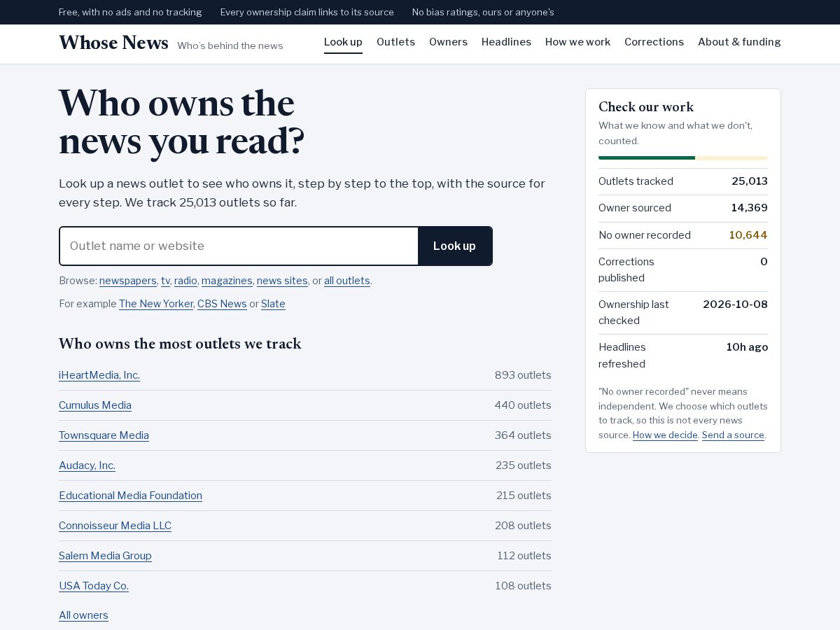840x630 pixels.
Task: Click the Ownership last checked date 2026-10-08
Action: pyautogui.click(x=735, y=304)
